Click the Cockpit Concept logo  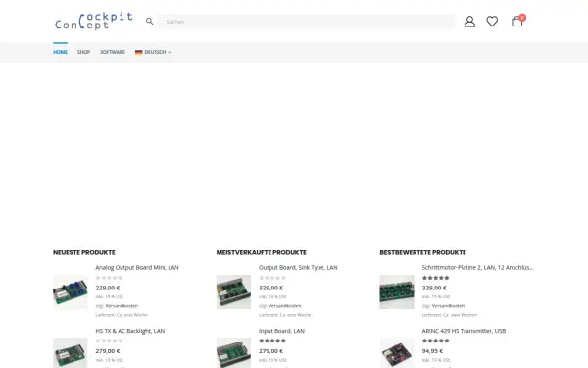tap(93, 21)
